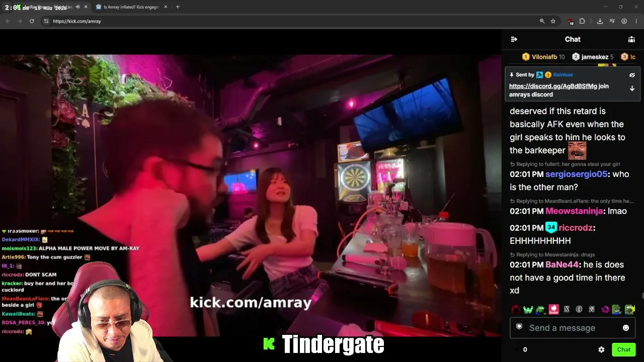Click the browser forward arrow
The height and width of the screenshot is (362, 644).
20,21
